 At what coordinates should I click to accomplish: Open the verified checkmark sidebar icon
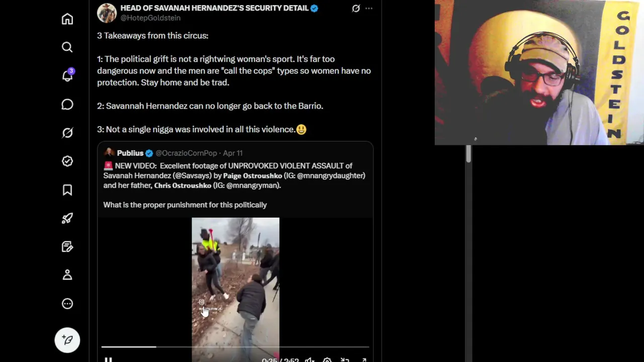67,161
